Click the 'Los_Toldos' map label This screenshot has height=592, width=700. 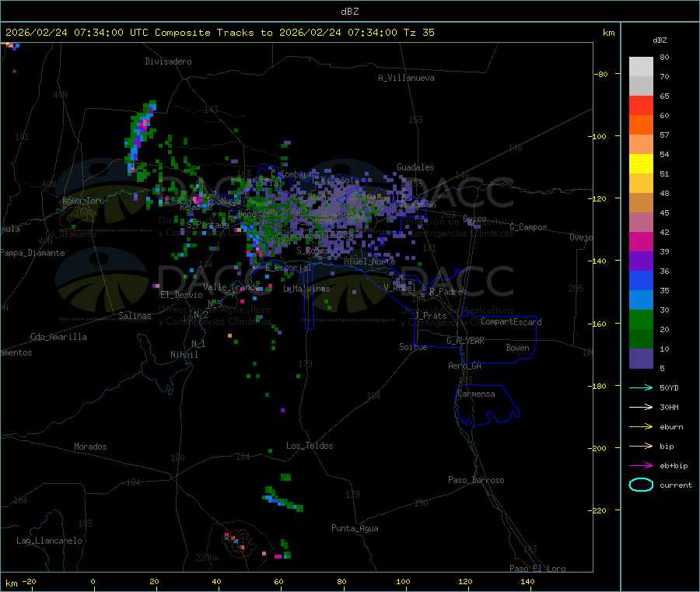coord(310,446)
